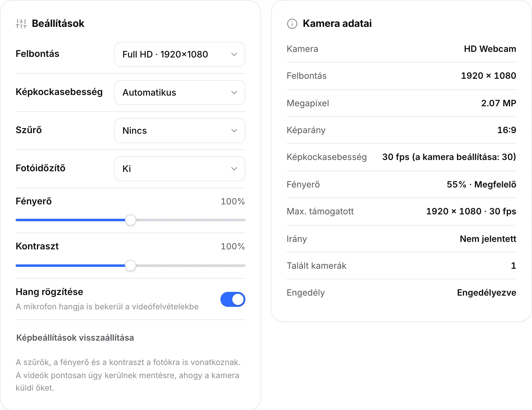Viewport: 532px width, 410px height.
Task: Click the info icon beside Kamera adatai
Action: tap(292, 24)
